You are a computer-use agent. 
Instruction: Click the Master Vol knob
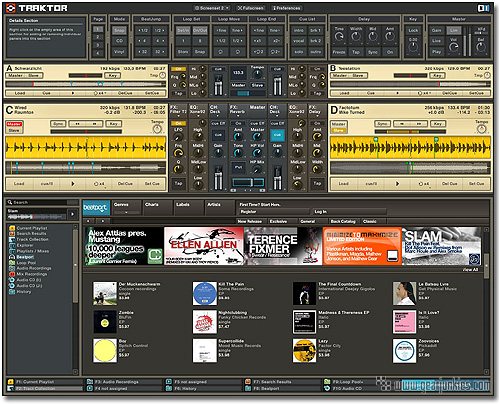[x=454, y=47]
